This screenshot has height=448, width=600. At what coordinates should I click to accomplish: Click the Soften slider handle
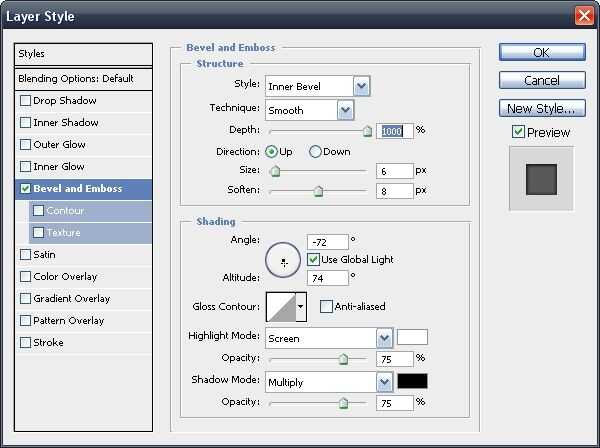pos(318,191)
